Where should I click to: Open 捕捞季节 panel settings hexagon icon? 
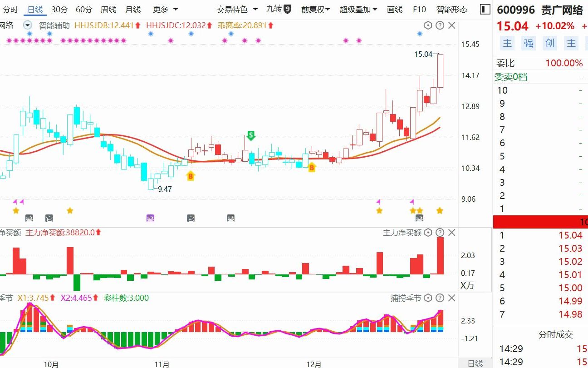pyautogui.click(x=428, y=298)
